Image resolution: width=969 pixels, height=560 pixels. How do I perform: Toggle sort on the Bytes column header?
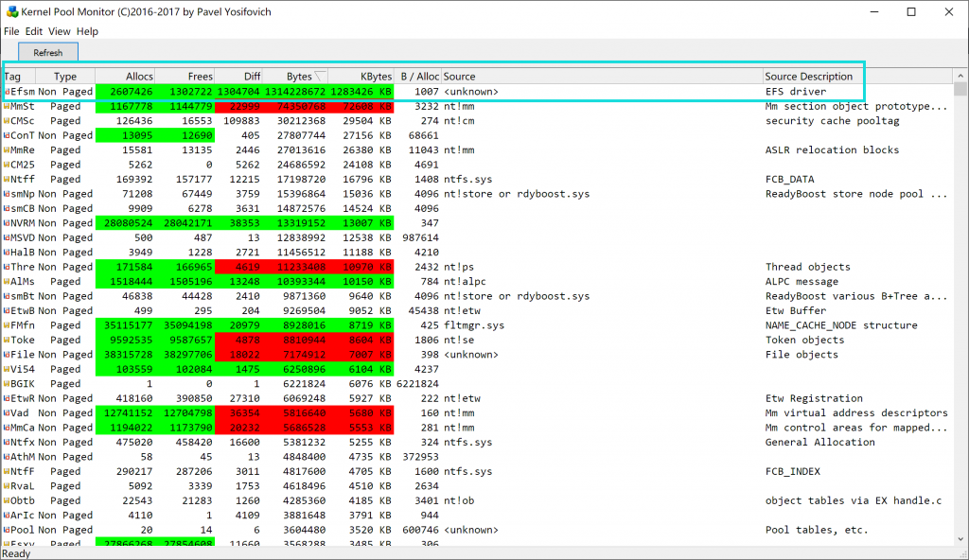pos(295,77)
